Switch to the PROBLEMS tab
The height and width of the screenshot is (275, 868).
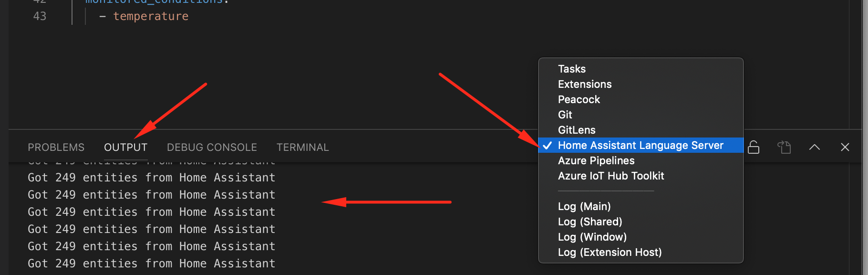pyautogui.click(x=56, y=147)
